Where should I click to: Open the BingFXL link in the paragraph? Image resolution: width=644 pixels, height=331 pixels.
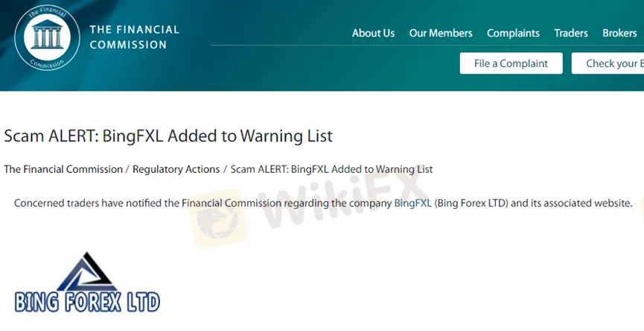412,203
